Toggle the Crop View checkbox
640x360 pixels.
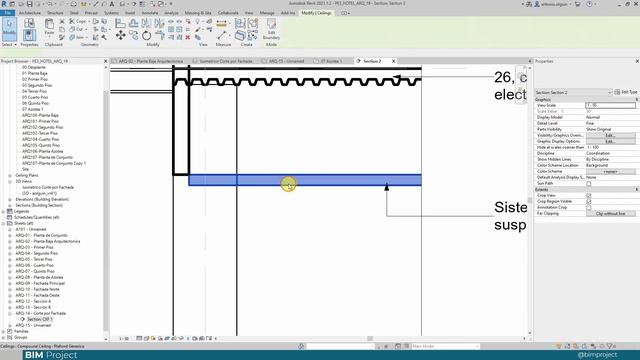coord(589,196)
